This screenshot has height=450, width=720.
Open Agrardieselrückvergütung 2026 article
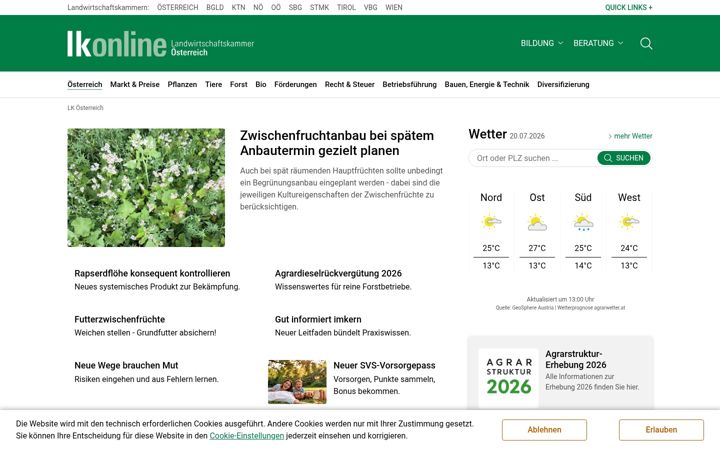[x=338, y=273]
